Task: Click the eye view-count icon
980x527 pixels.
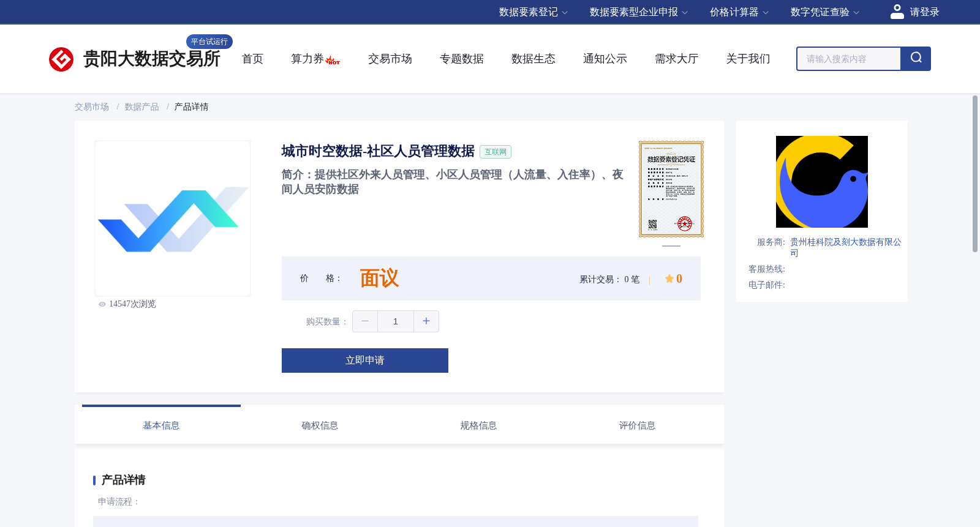Action: coord(102,304)
